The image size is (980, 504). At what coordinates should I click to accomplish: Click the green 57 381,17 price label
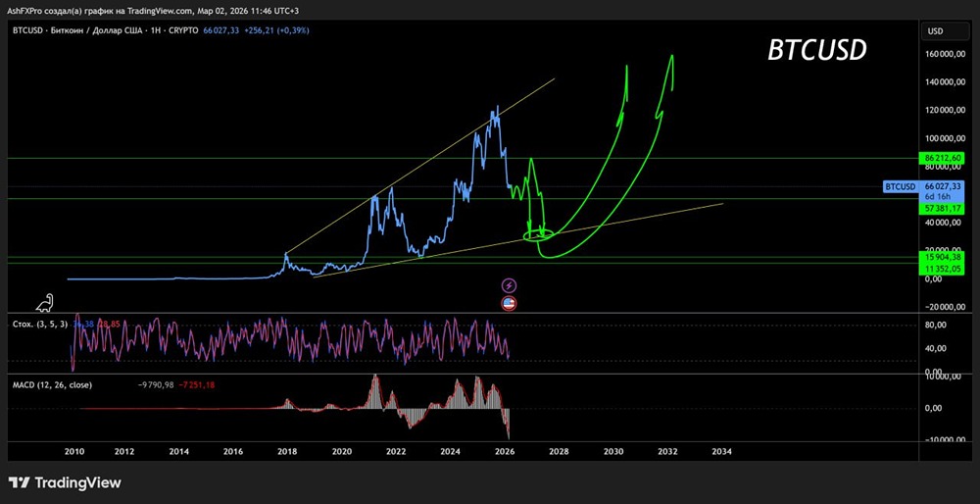tap(943, 208)
